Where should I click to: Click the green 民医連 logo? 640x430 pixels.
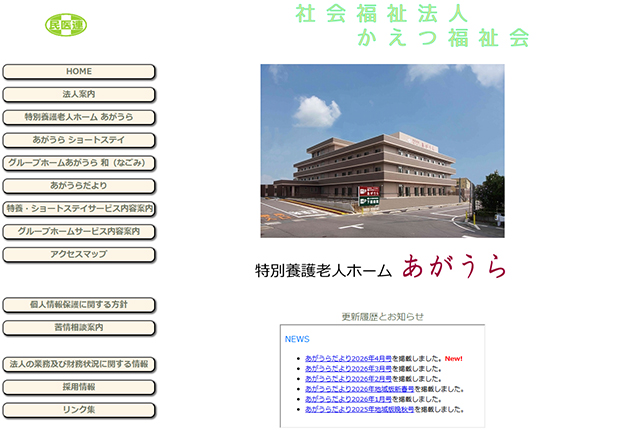(x=66, y=25)
